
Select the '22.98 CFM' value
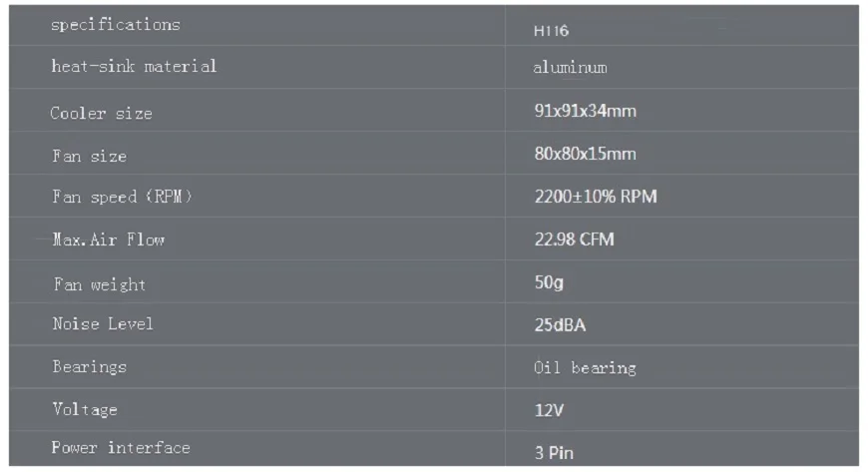(x=575, y=239)
